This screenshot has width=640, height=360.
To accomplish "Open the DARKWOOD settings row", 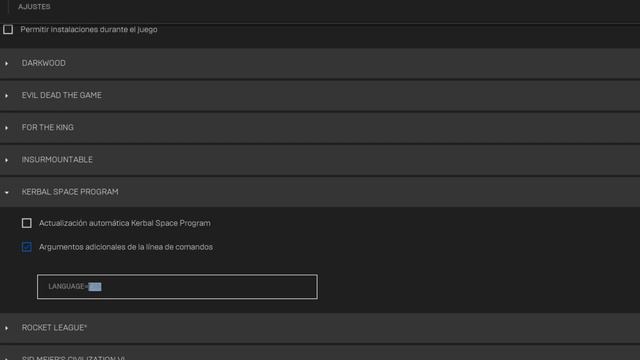I will click(320, 63).
